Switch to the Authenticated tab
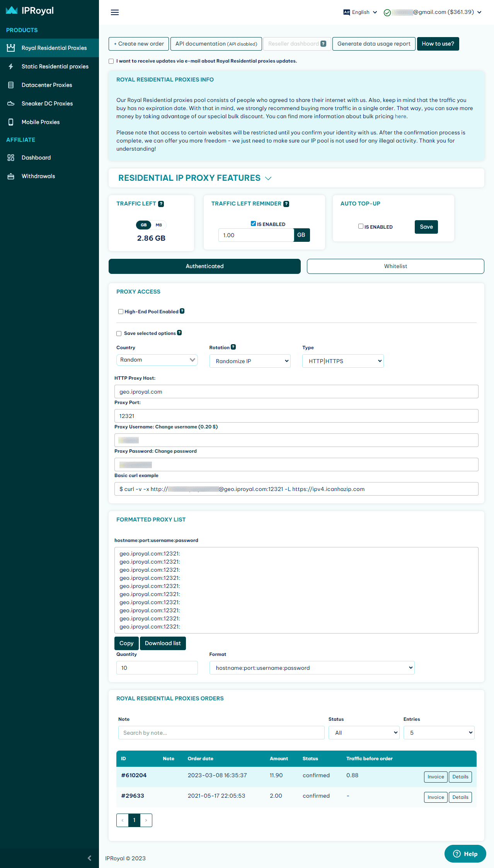Viewport: 494px width, 868px height. [x=204, y=266]
